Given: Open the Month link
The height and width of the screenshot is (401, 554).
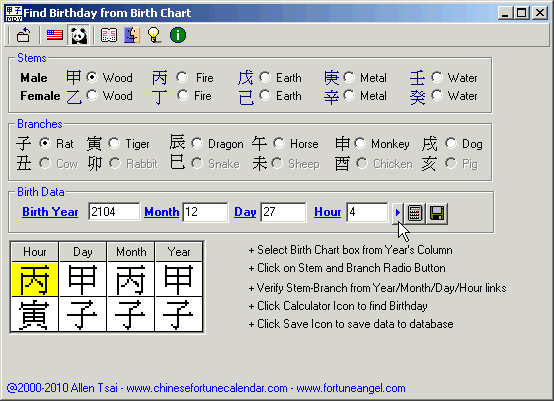Looking at the screenshot, I should point(162,212).
